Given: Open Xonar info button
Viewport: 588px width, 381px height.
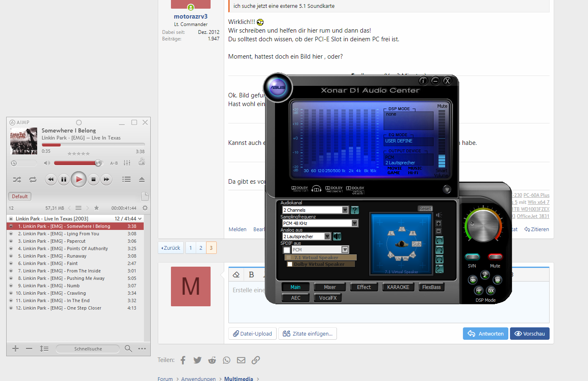Looking at the screenshot, I should 423,81.
